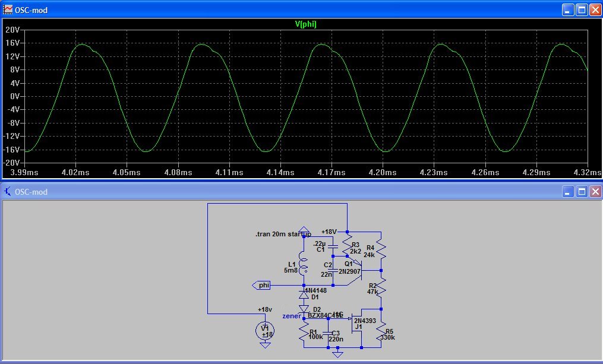Click the ground symbol below V1

pyautogui.click(x=265, y=345)
